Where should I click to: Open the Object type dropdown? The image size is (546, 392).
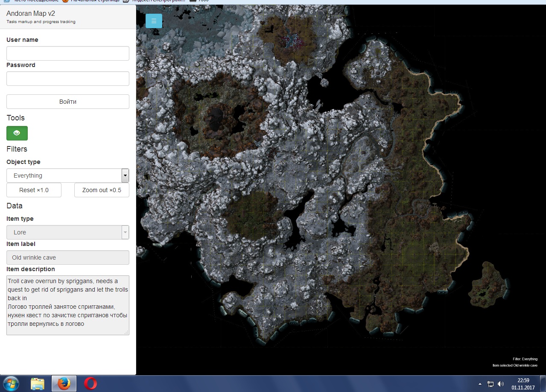[x=67, y=176]
